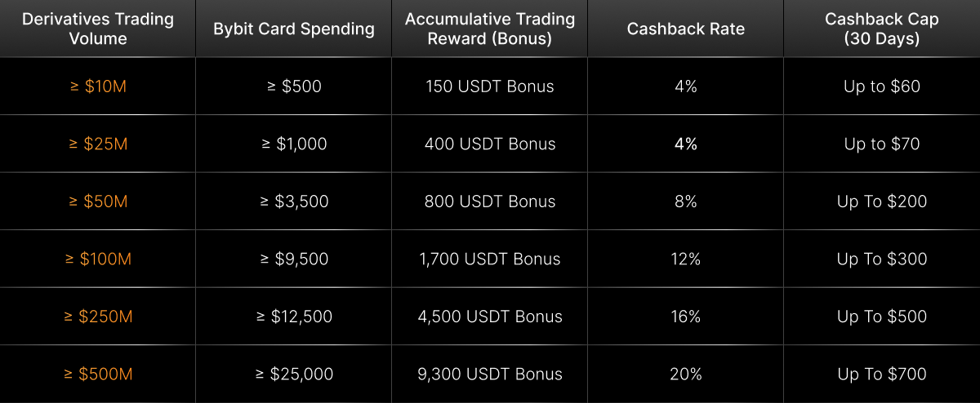Click the ≥ $25M volume tier
The height and width of the screenshot is (403, 980).
[x=98, y=144]
